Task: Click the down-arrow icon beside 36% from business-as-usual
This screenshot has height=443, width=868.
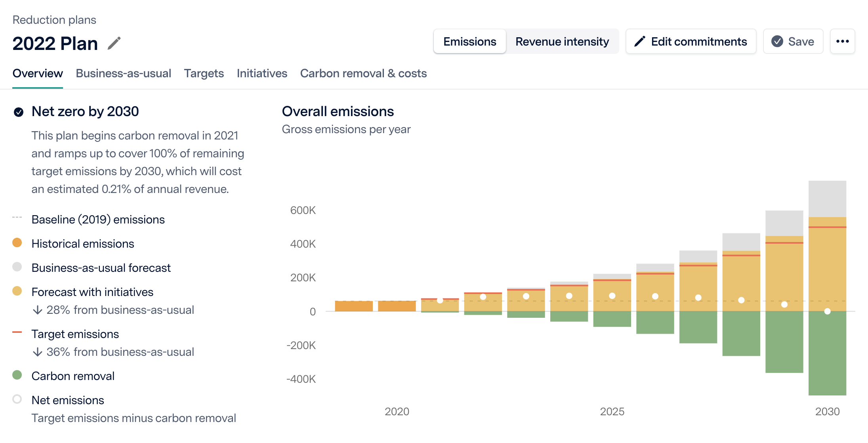Action: point(38,352)
